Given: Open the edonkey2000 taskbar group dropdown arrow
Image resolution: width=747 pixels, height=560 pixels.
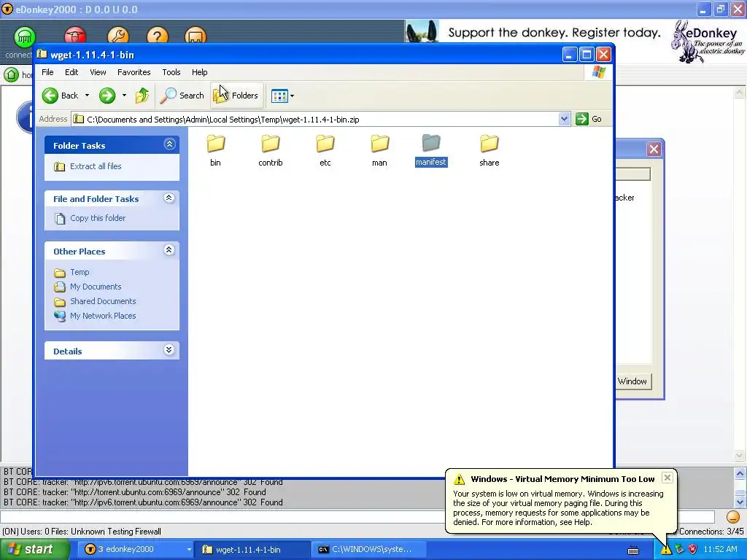Looking at the screenshot, I should point(189,550).
